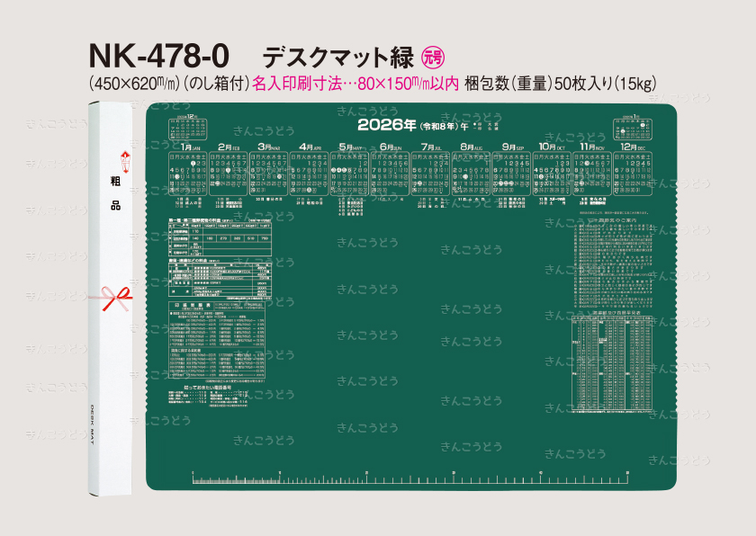Click the 10月 OCT month heading
The width and height of the screenshot is (756, 536).
coord(552,147)
